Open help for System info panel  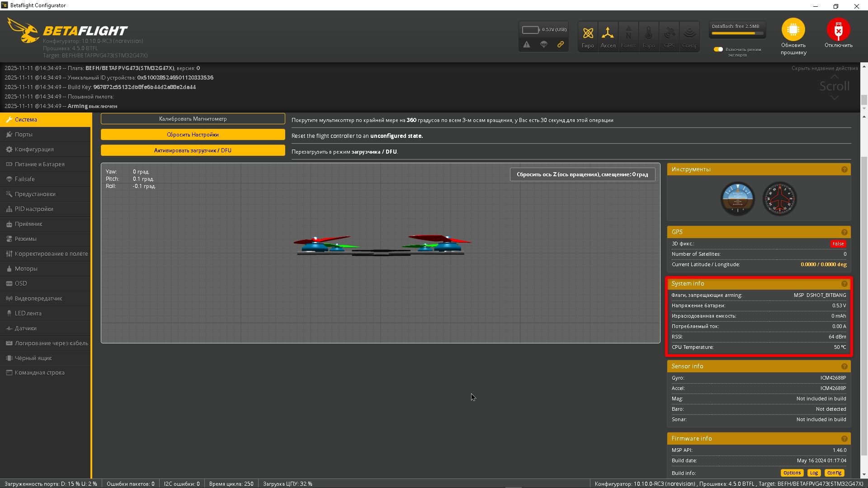[x=844, y=284]
